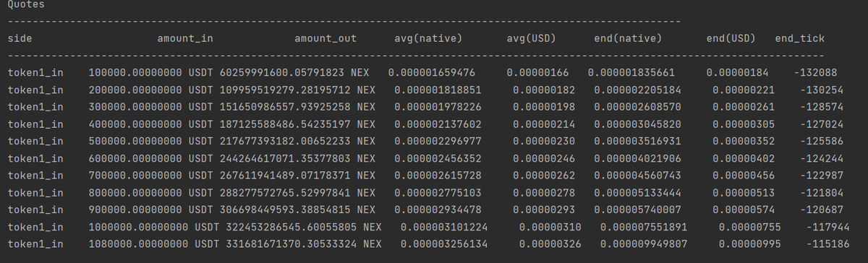This screenshot has width=868, height=263.
Task: Click end_tick value -127024
Action: click(822, 124)
